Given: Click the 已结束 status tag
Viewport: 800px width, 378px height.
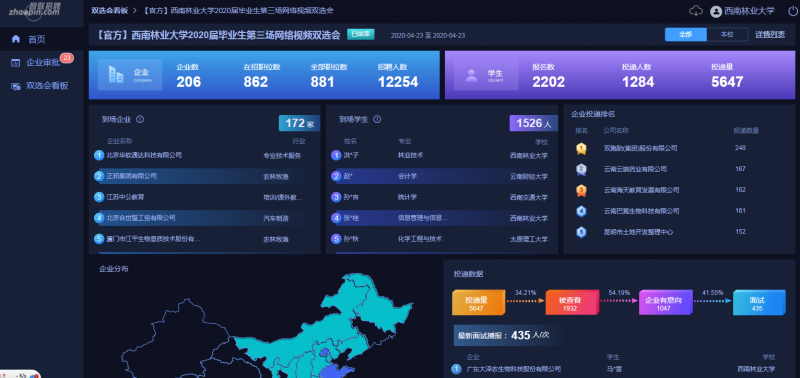Looking at the screenshot, I should 361,34.
